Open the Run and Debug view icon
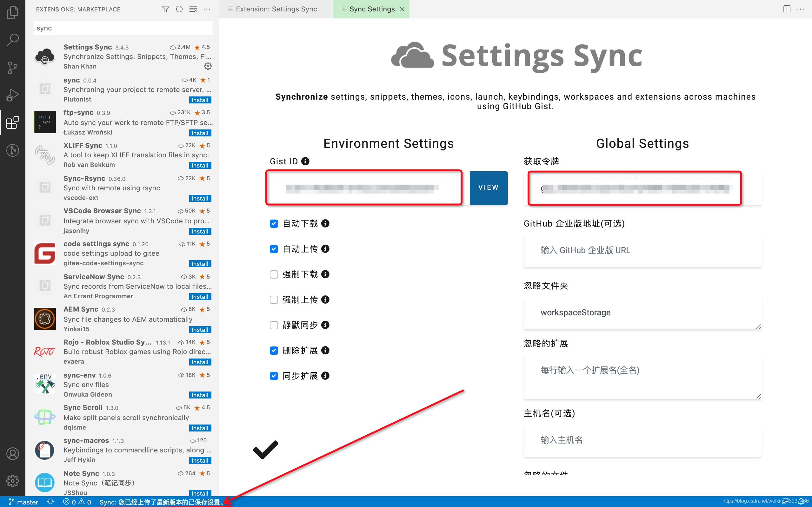 (x=12, y=95)
